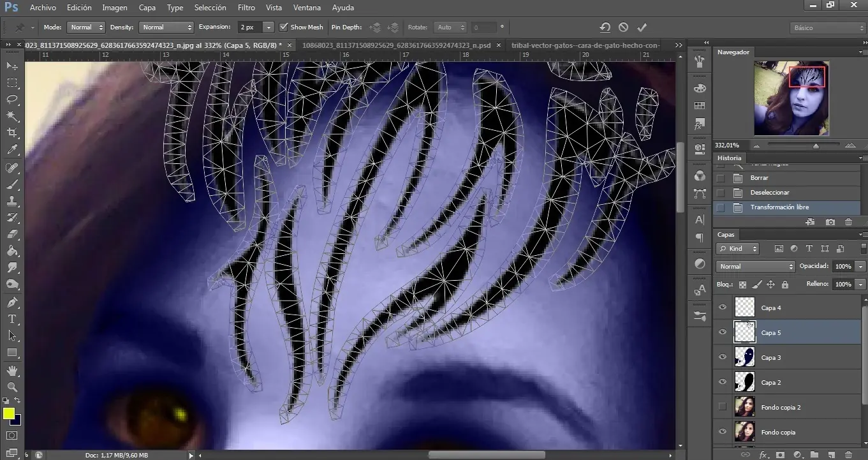Image resolution: width=868 pixels, height=460 pixels.
Task: Hide the Capa 5 layer
Action: click(x=723, y=332)
